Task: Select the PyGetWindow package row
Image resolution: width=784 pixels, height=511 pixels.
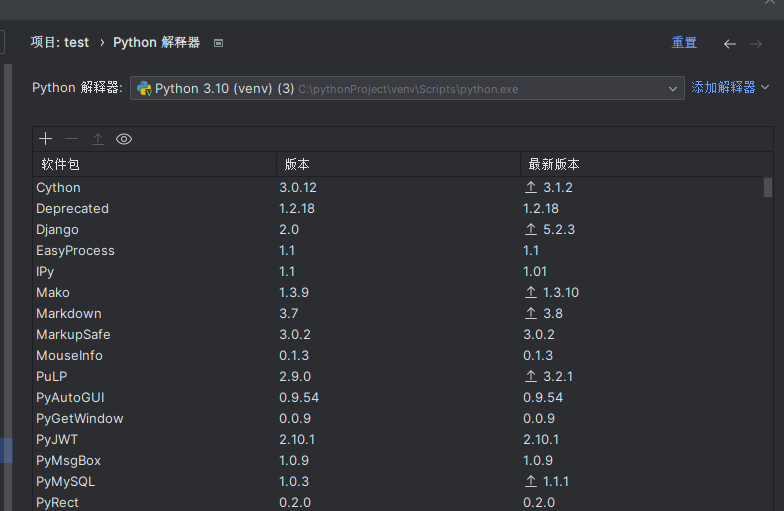Action: click(398, 418)
